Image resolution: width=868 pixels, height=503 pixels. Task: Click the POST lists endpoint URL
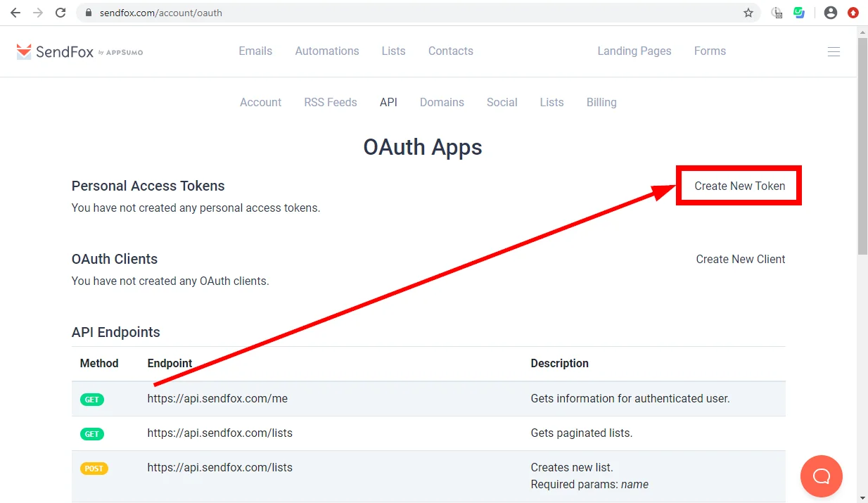219,467
